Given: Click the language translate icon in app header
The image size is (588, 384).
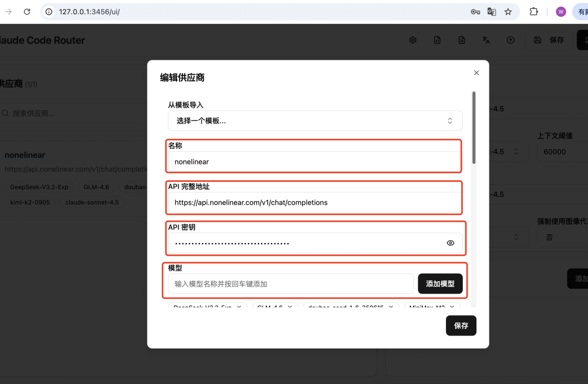Looking at the screenshot, I should pos(486,40).
